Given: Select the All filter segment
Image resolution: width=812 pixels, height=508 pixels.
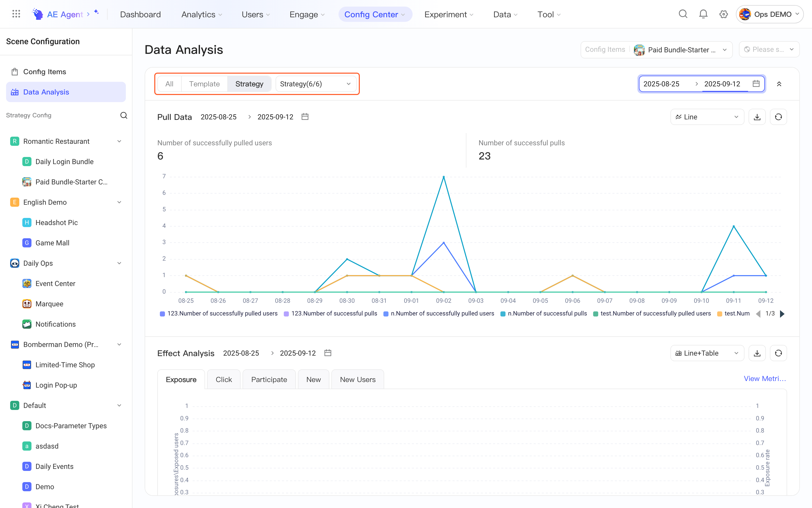Looking at the screenshot, I should pyautogui.click(x=170, y=84).
